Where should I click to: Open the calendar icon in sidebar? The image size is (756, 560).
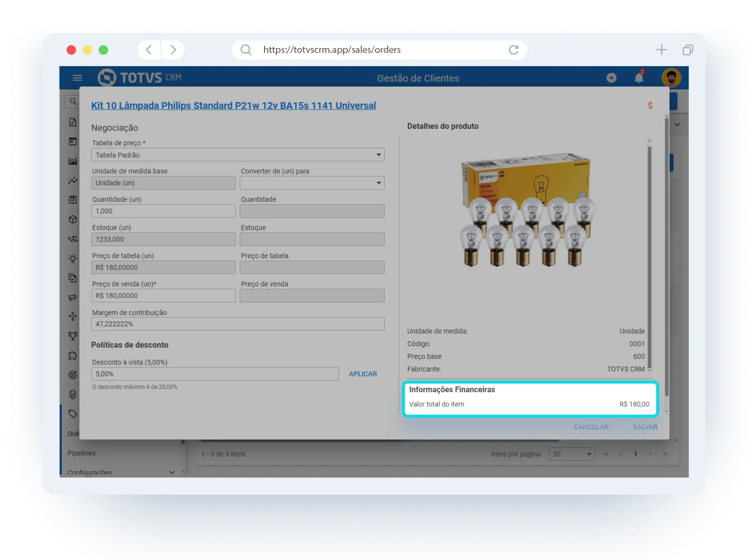pyautogui.click(x=73, y=141)
